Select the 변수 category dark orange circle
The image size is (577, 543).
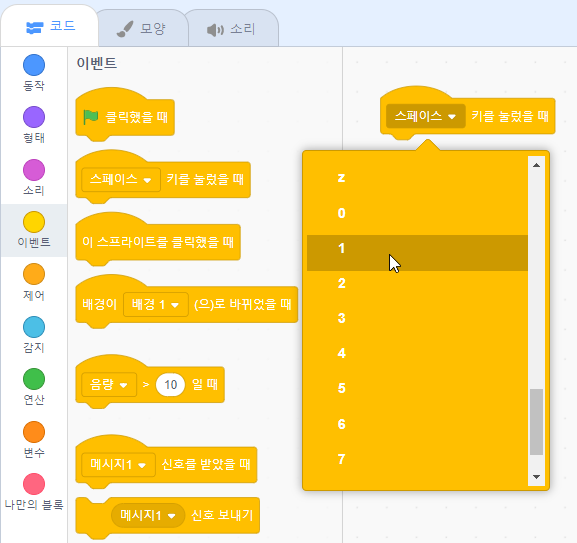click(x=34, y=432)
